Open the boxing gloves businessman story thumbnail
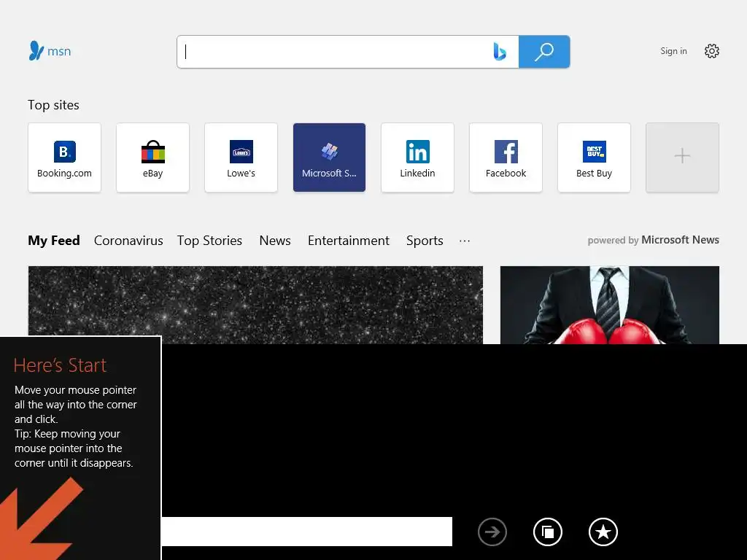Screen dimensions: 747x560 click(x=610, y=305)
